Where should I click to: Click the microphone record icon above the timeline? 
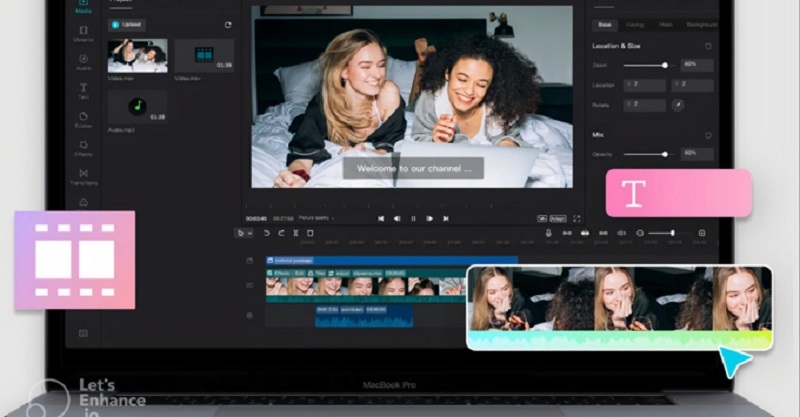548,233
